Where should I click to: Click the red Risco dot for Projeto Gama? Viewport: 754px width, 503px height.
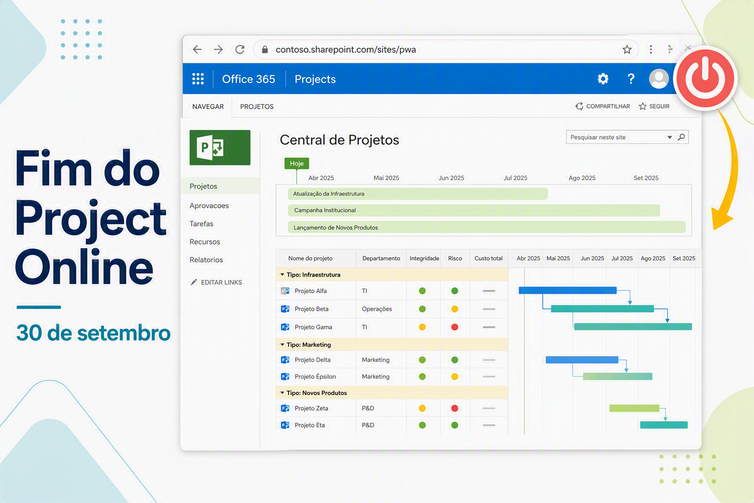454,327
